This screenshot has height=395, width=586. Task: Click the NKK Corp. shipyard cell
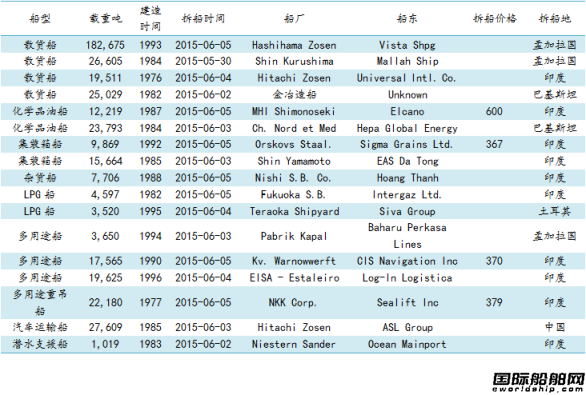click(293, 302)
